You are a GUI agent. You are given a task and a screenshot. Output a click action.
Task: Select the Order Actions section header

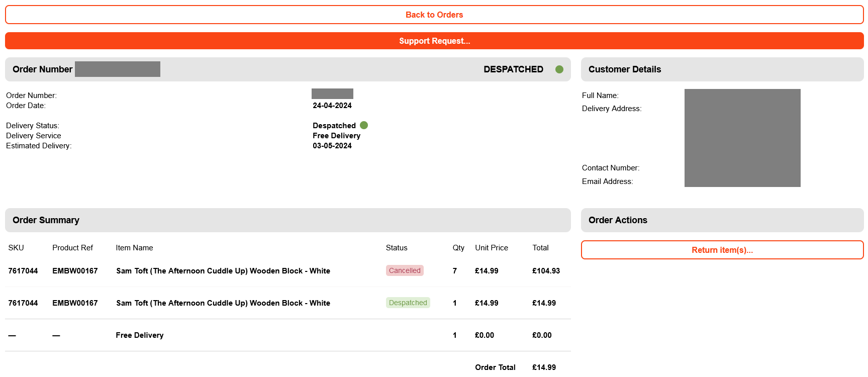tap(618, 220)
